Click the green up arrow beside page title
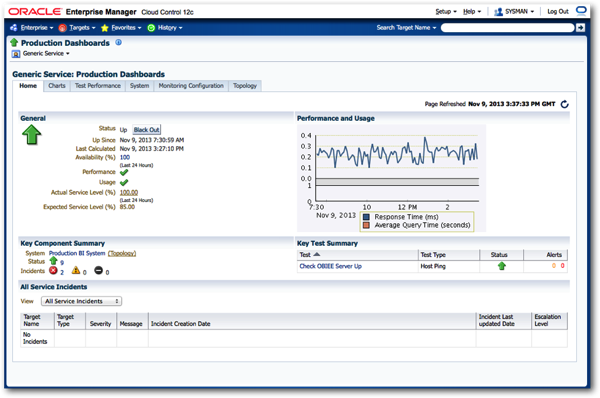 tap(14, 42)
